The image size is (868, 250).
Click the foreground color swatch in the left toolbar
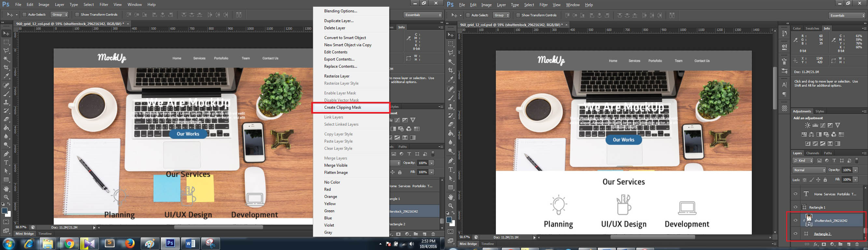4,211
